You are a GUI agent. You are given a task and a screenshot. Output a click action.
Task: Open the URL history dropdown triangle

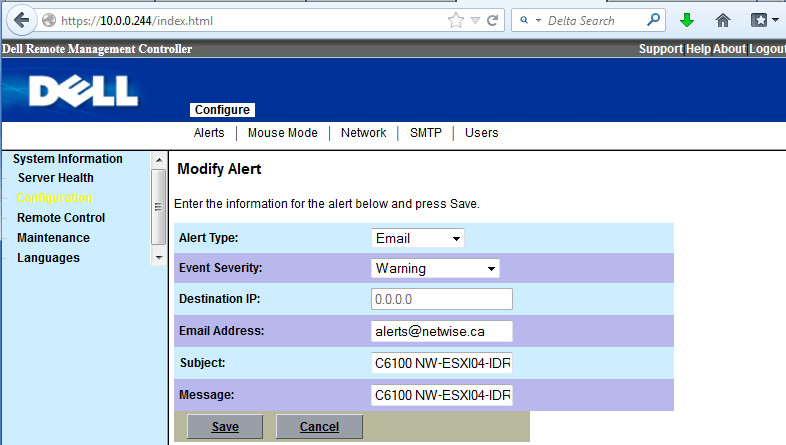click(475, 21)
